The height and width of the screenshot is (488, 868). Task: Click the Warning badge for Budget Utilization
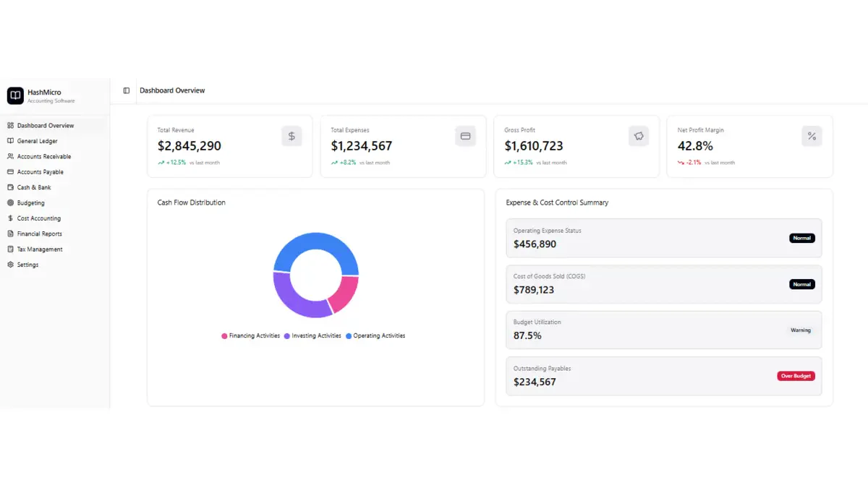pos(801,330)
